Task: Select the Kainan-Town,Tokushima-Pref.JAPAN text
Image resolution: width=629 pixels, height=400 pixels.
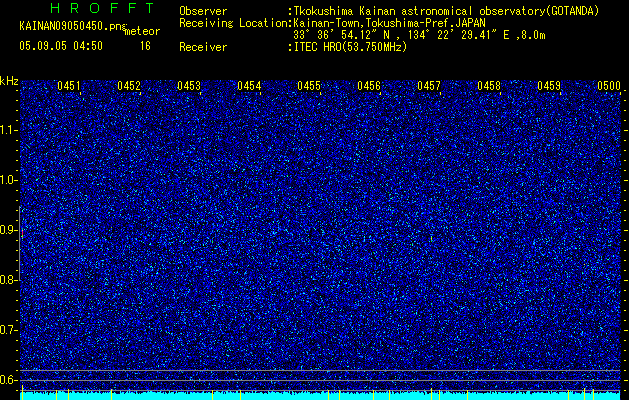Action: coord(389,23)
